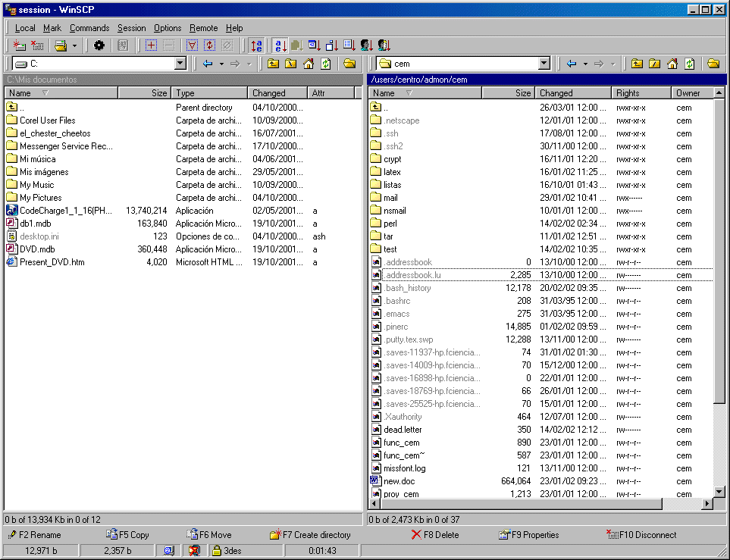Image resolution: width=730 pixels, height=560 pixels.
Task: Click the F7 Create directory button
Action: [311, 535]
